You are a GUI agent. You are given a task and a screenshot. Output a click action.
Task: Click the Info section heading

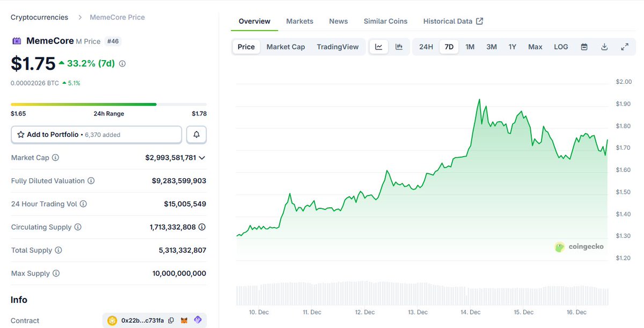(x=19, y=300)
